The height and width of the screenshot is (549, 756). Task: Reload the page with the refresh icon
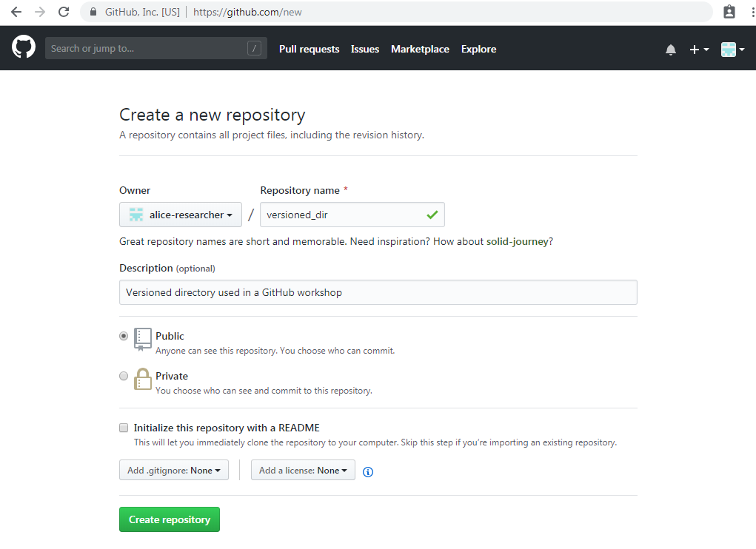click(x=63, y=12)
